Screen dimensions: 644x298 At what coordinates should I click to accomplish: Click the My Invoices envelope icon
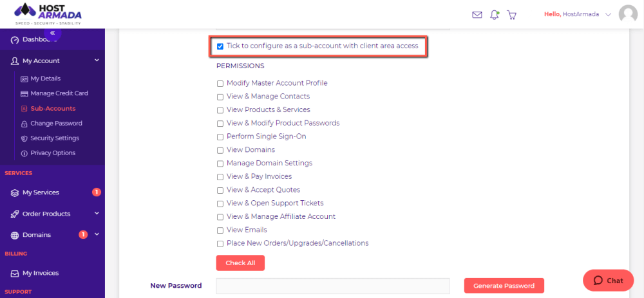15,273
